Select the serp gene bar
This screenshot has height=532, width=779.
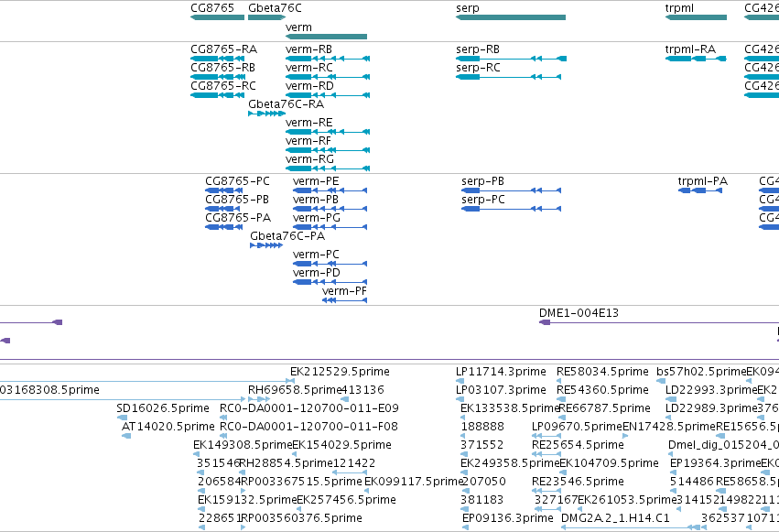511,17
